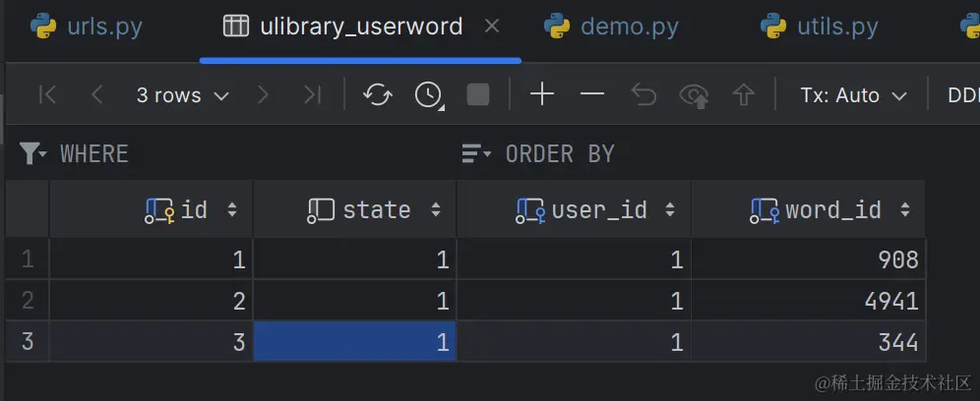Image resolution: width=980 pixels, height=401 pixels.
Task: Select row number 2 in gutter
Action: pyautogui.click(x=27, y=301)
